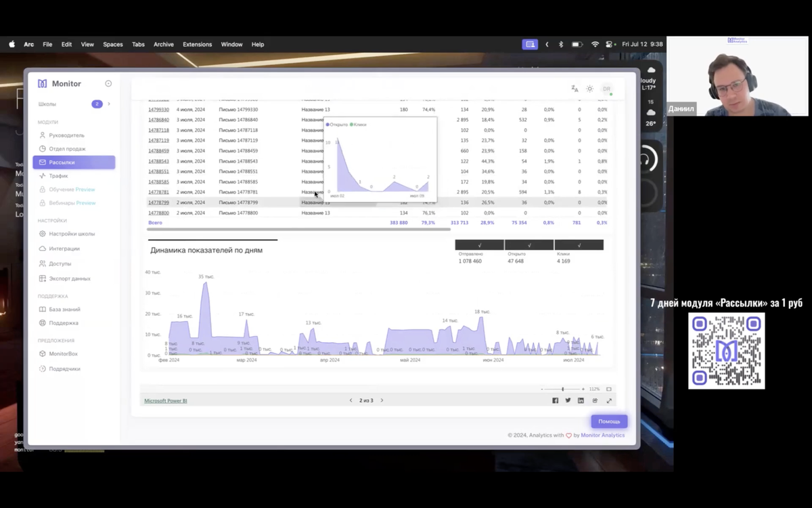Open Настройки школы in sidebar
This screenshot has width=812, height=508.
click(72, 234)
